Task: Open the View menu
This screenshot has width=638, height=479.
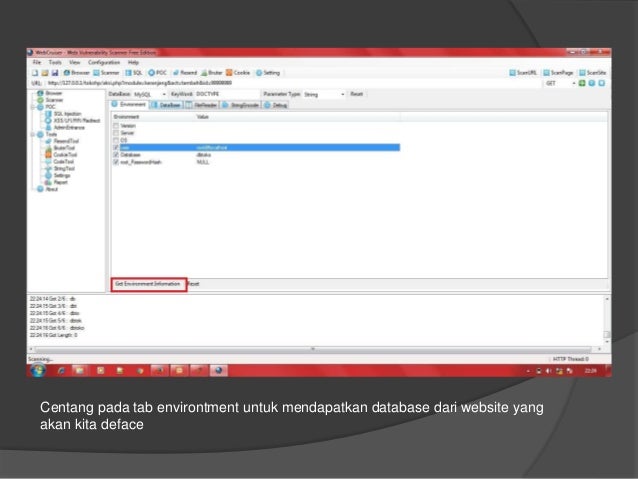Action: point(74,62)
